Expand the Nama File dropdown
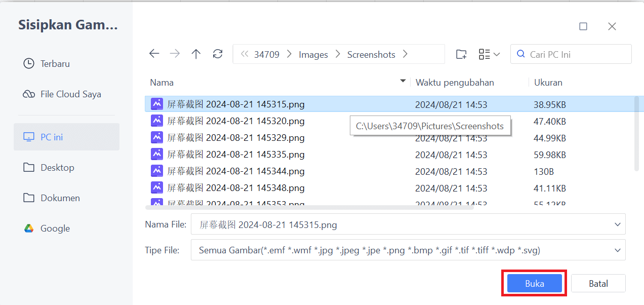The width and height of the screenshot is (644, 305). 617,224
